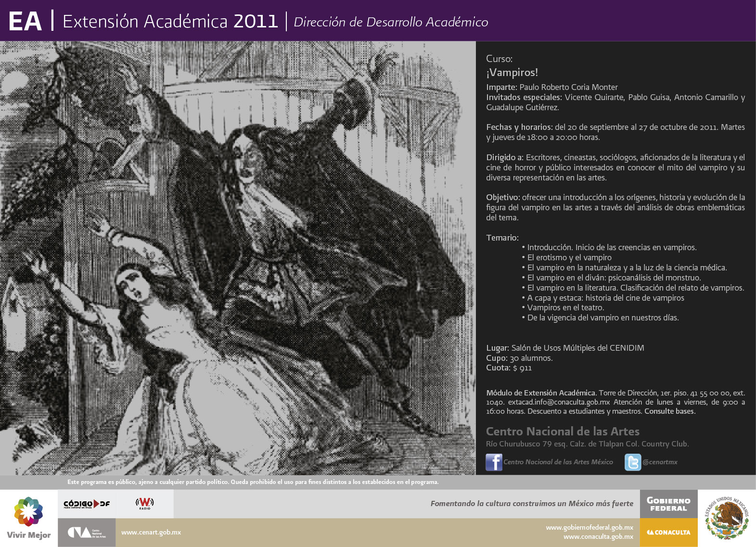Image resolution: width=756 pixels, height=547 pixels.
Task: Click 'A capa y estaca' topic
Action: click(605, 298)
